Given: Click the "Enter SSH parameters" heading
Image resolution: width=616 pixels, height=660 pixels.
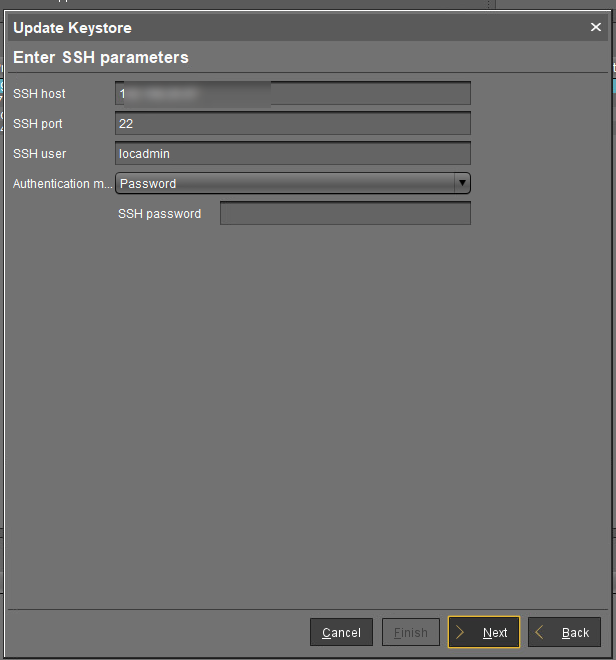Looking at the screenshot, I should [101, 58].
